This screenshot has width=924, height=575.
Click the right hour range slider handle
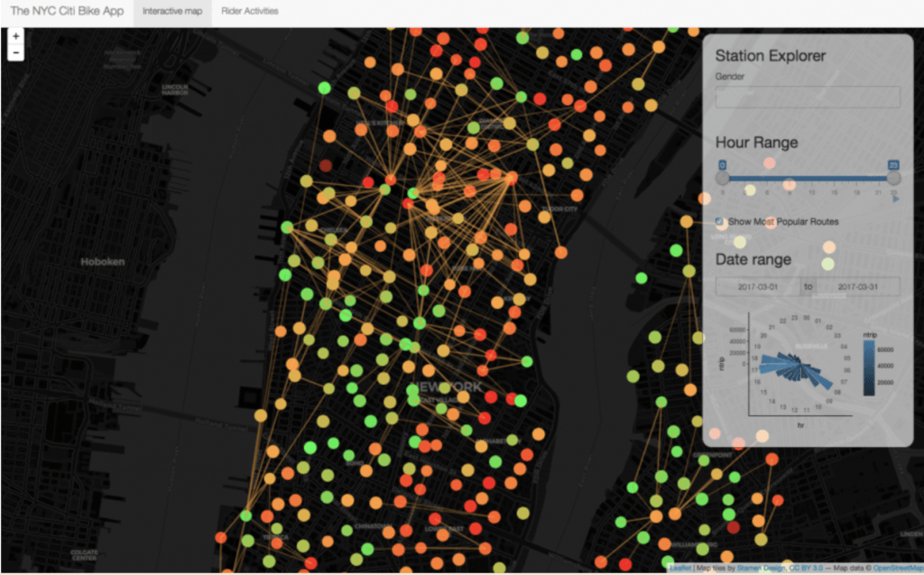893,178
